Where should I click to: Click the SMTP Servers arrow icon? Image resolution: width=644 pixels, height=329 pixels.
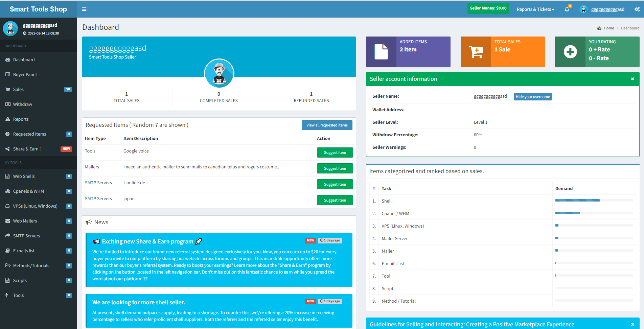pyautogui.click(x=8, y=236)
